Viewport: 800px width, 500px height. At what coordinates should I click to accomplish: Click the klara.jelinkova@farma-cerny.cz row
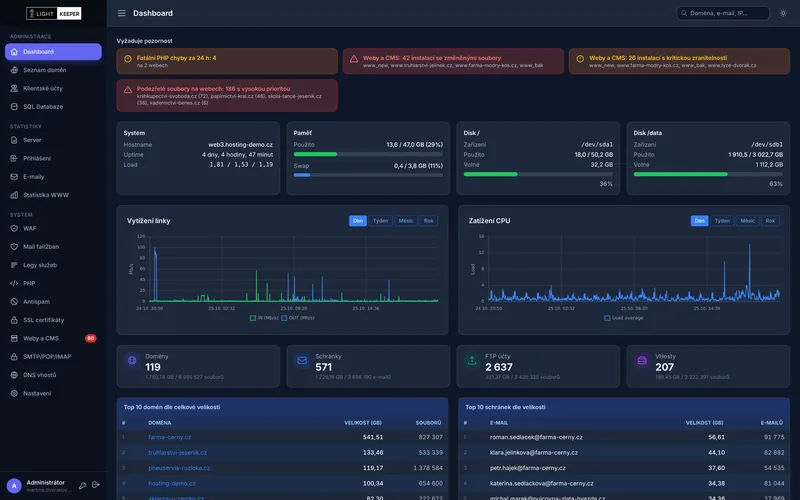click(x=624, y=453)
